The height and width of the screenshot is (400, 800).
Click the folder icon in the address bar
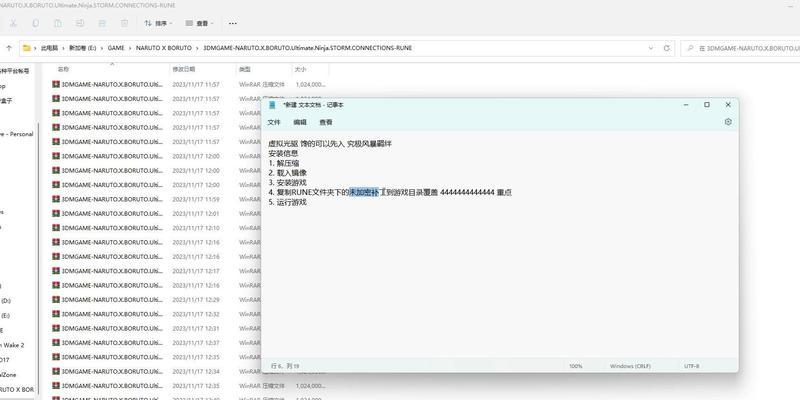click(x=27, y=48)
